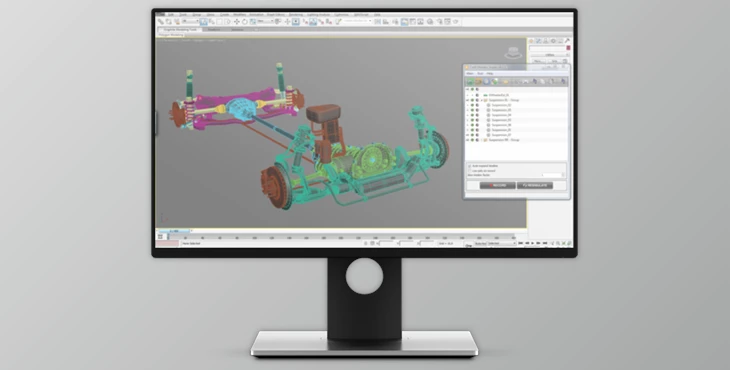Open the Render Setup icon
730x370 pixels.
click(x=439, y=21)
